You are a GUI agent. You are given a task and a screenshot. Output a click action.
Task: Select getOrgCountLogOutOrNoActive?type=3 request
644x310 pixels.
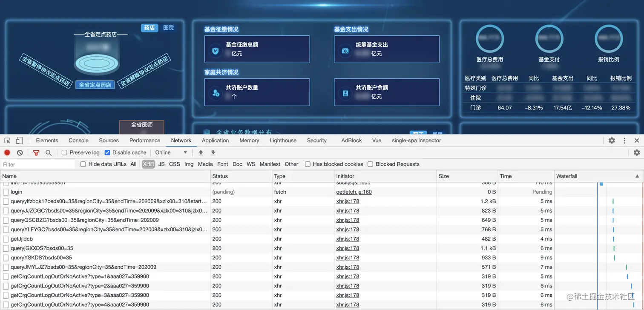point(322,295)
